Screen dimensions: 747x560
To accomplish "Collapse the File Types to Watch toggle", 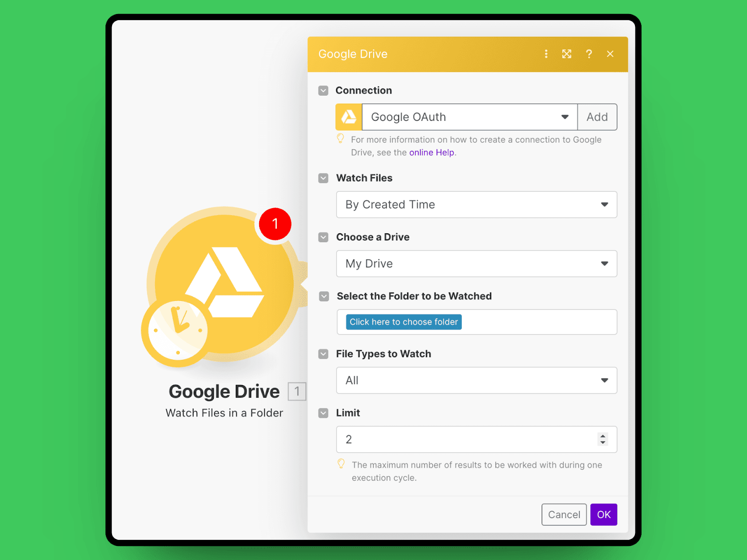I will pyautogui.click(x=323, y=354).
